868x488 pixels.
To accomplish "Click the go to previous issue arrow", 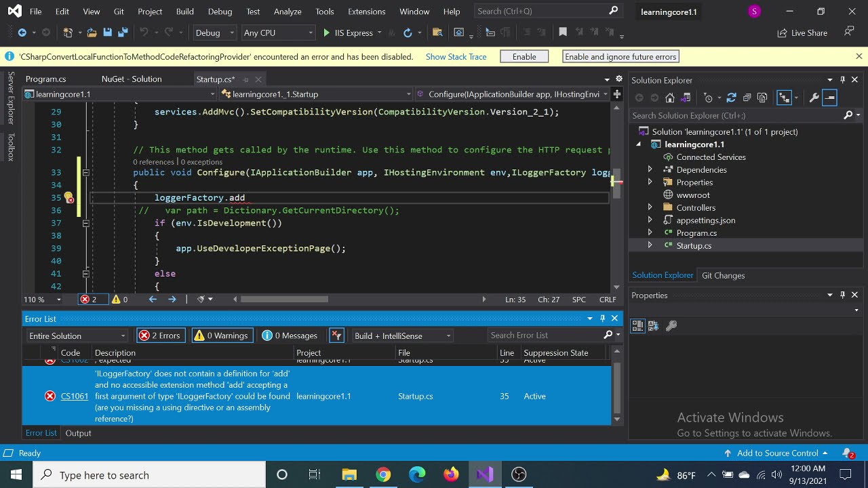I will pyautogui.click(x=153, y=299).
